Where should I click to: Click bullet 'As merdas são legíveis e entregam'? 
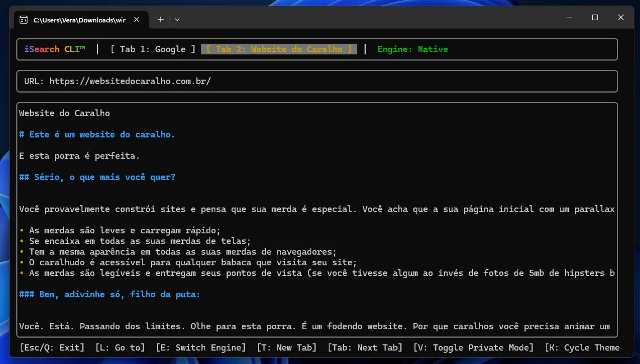coord(321,273)
